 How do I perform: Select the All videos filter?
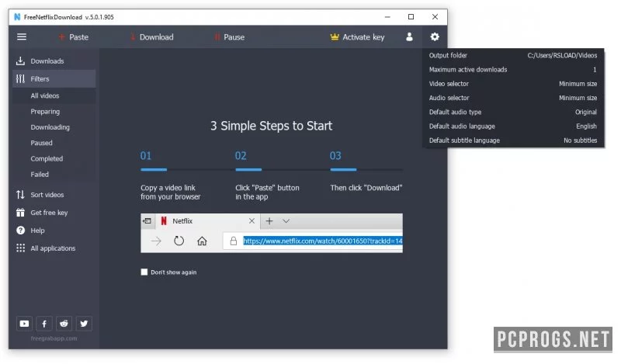(x=54, y=96)
